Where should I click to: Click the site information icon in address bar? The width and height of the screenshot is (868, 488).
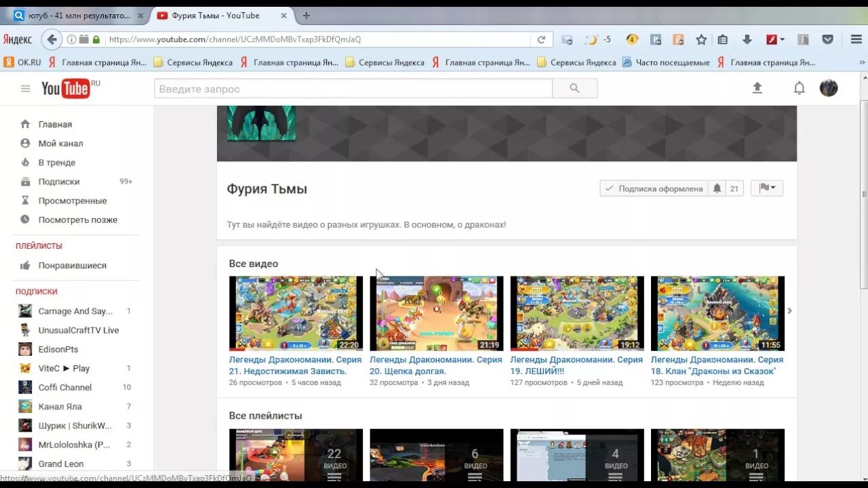[x=71, y=39]
